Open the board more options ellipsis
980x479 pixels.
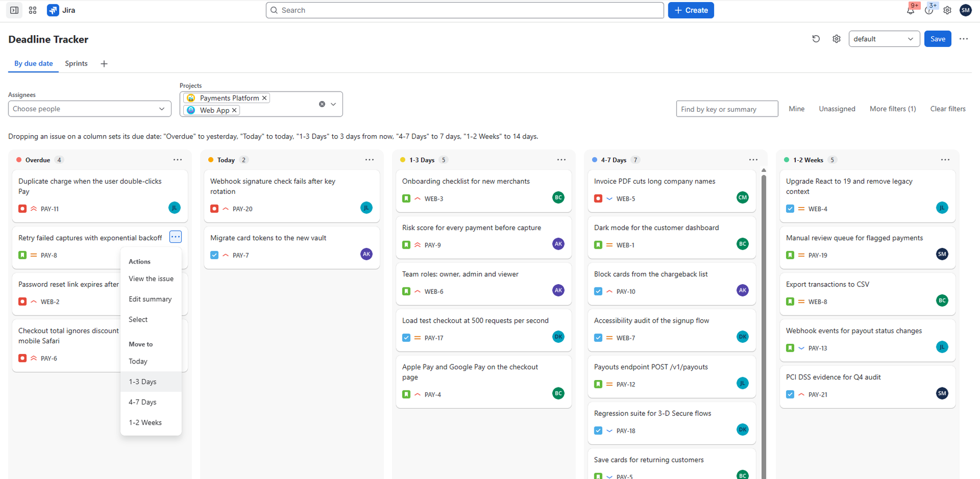(963, 39)
